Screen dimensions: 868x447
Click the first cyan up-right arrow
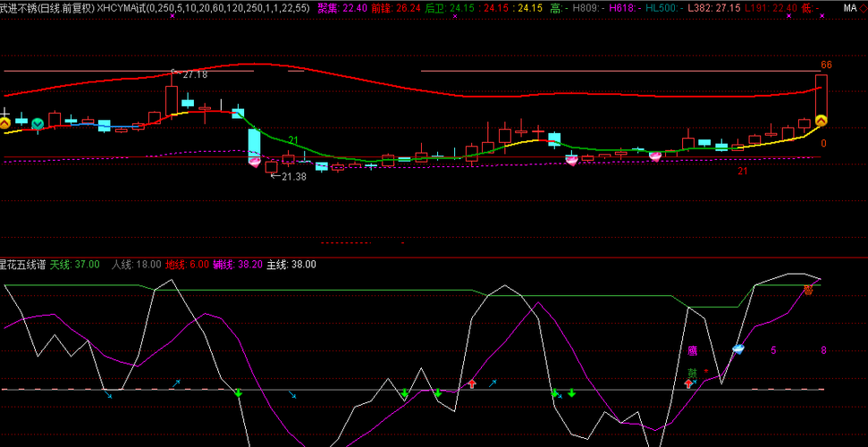[x=176, y=383]
